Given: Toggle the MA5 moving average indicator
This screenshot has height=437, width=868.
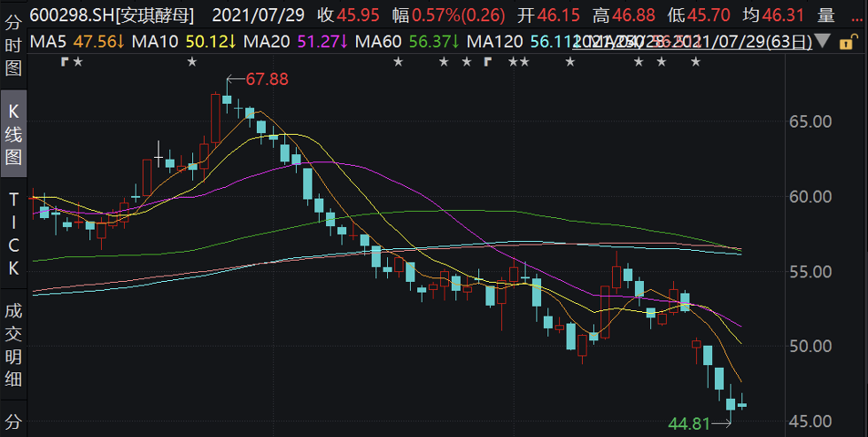Looking at the screenshot, I should [x=76, y=42].
